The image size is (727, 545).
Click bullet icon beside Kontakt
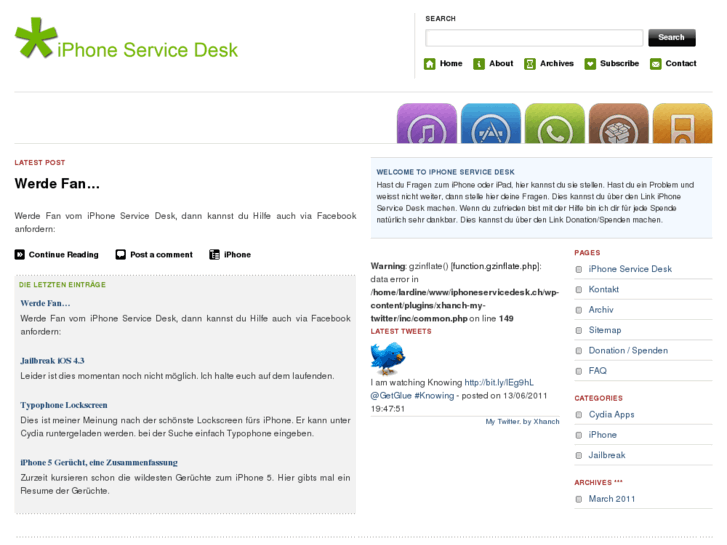[579, 290]
